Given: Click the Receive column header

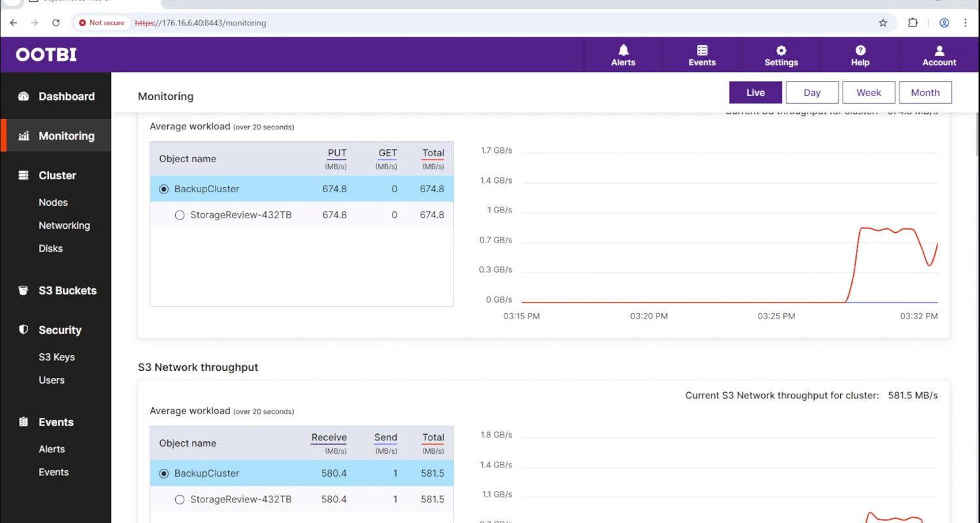Looking at the screenshot, I should (329, 437).
